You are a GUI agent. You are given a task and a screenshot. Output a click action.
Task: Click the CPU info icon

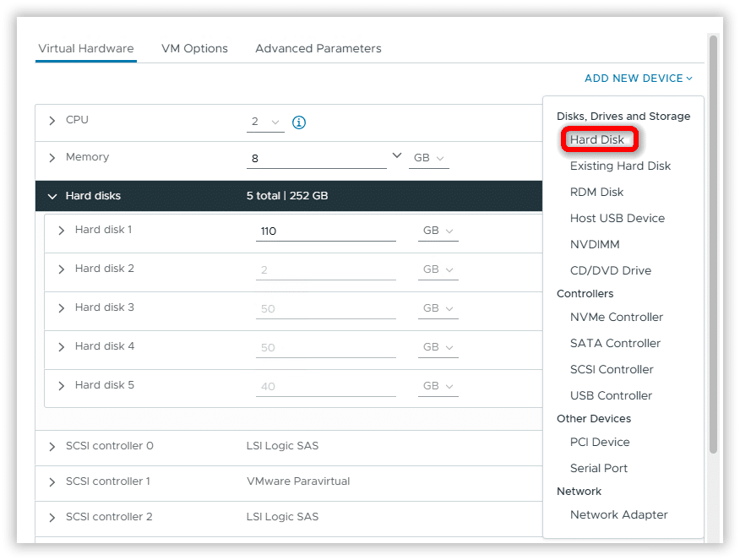[298, 122]
